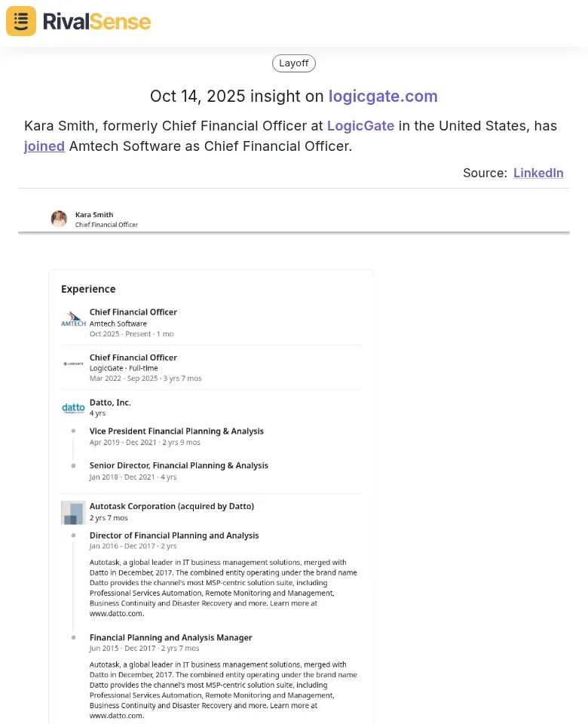Click the Datto company logo
Viewport: 588px width, 724px height.
pos(73,408)
